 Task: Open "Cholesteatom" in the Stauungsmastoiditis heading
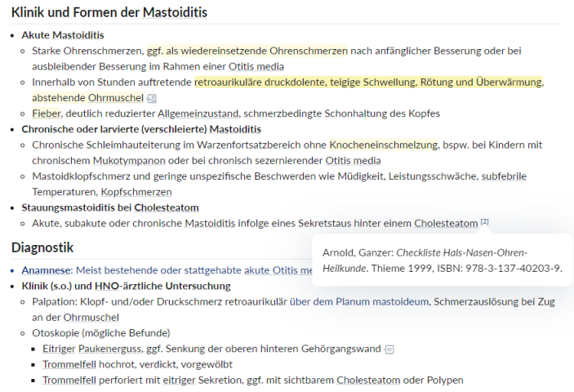167,207
